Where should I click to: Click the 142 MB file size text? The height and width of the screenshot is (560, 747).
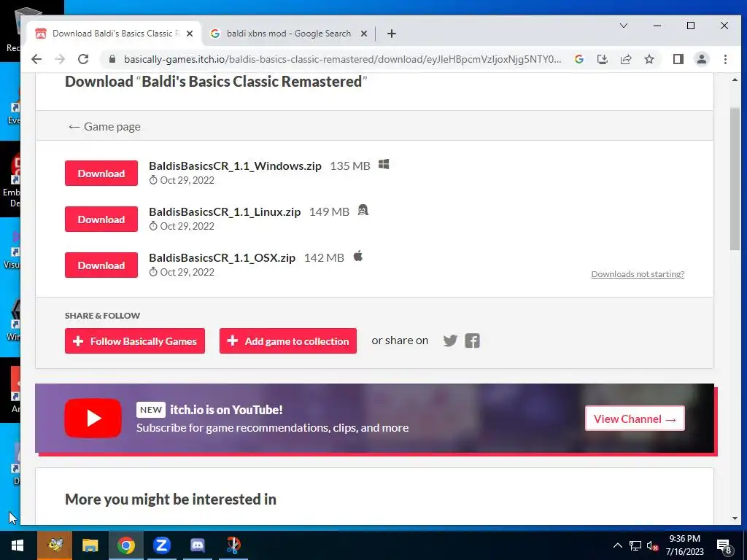324,257
